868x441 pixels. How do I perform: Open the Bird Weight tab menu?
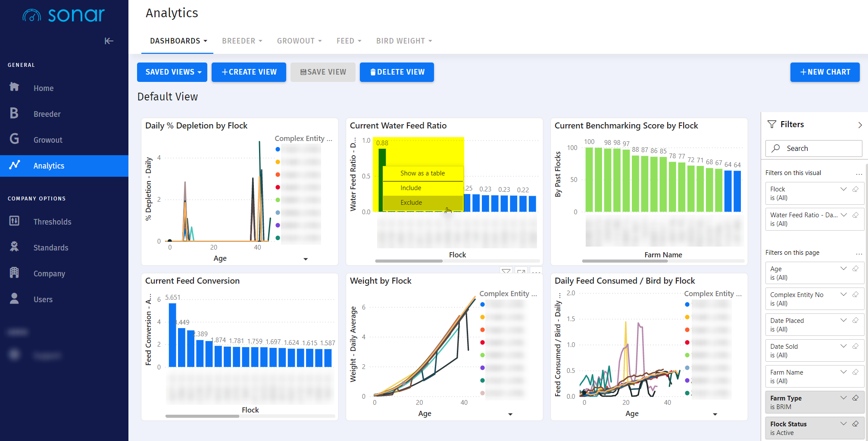(x=404, y=41)
